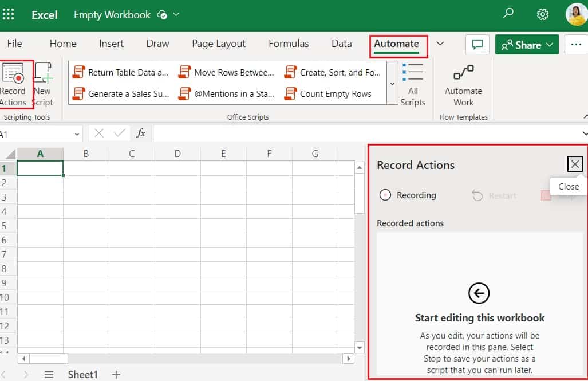Select the Sheet1 tab
Viewport: 588px width, 381px height.
click(x=82, y=374)
